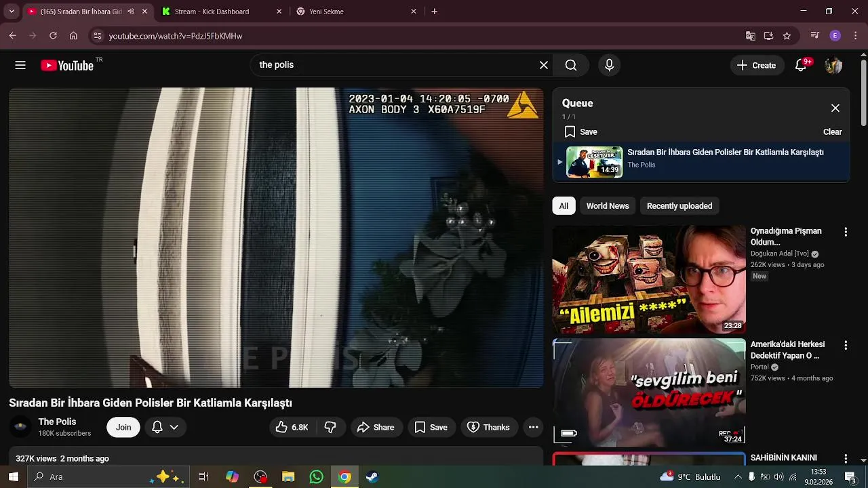Image resolution: width=868 pixels, height=488 pixels.
Task: Switch to Yeni Sekme tab
Action: pos(326,12)
